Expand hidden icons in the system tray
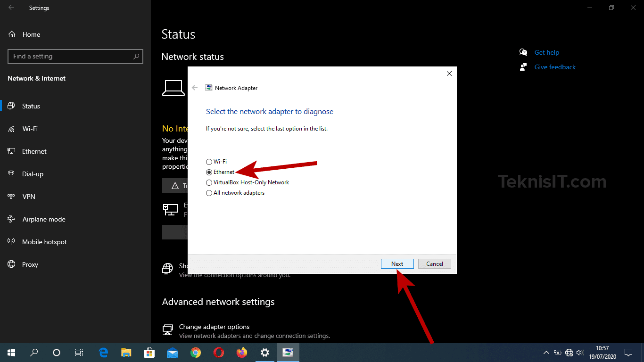Viewport: 644px width, 362px height. pyautogui.click(x=545, y=352)
